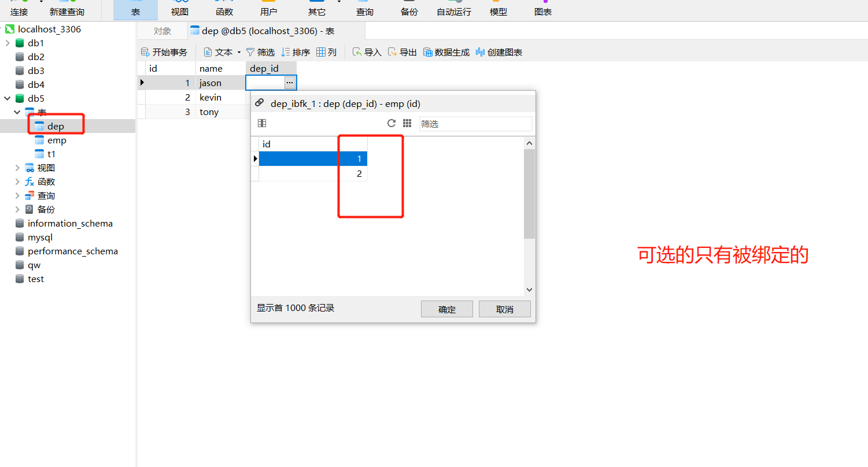Expand the 函数 functions node arrow

point(17,181)
